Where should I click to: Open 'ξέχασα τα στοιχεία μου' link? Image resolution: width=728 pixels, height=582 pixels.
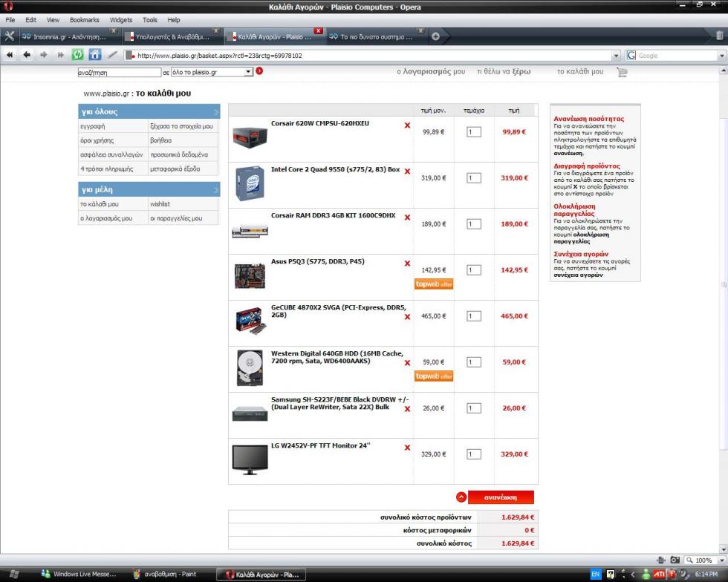(181, 126)
